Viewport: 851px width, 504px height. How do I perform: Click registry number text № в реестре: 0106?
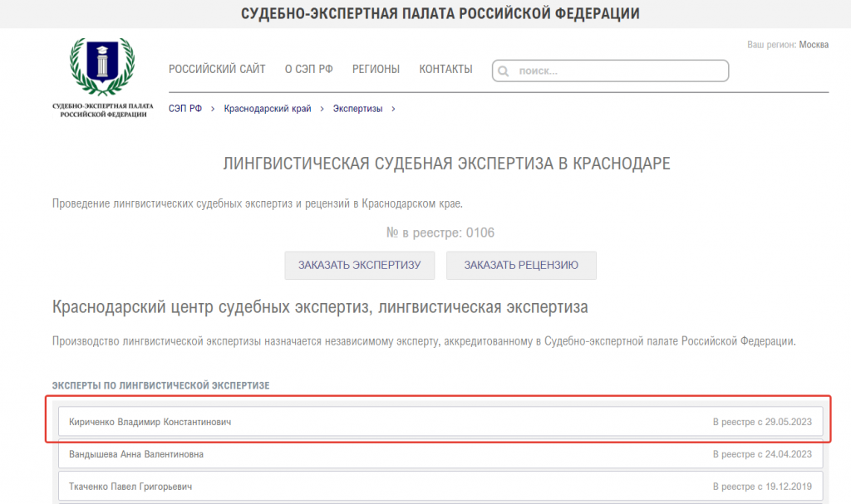440,232
